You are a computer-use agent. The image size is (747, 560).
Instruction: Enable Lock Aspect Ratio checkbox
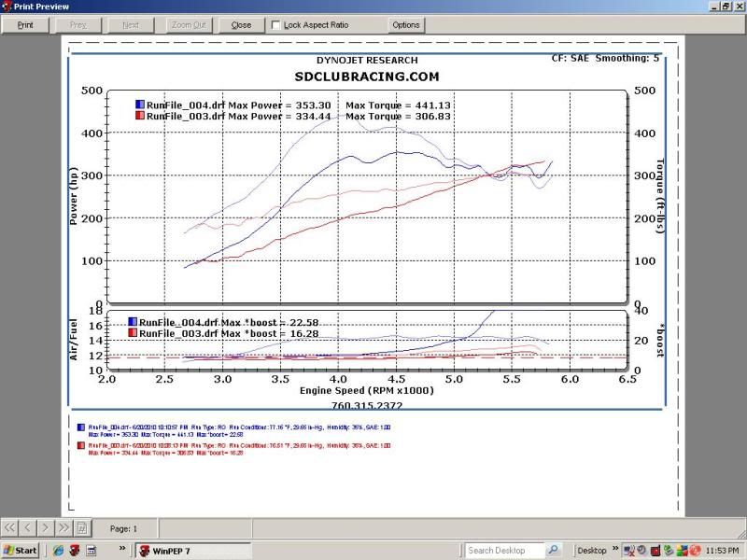click(x=276, y=25)
